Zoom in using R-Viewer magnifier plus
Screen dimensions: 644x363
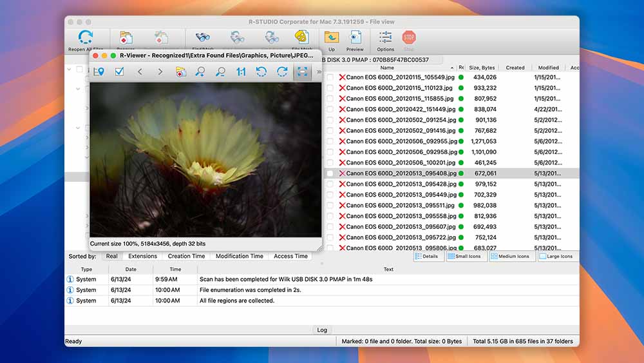(x=200, y=72)
